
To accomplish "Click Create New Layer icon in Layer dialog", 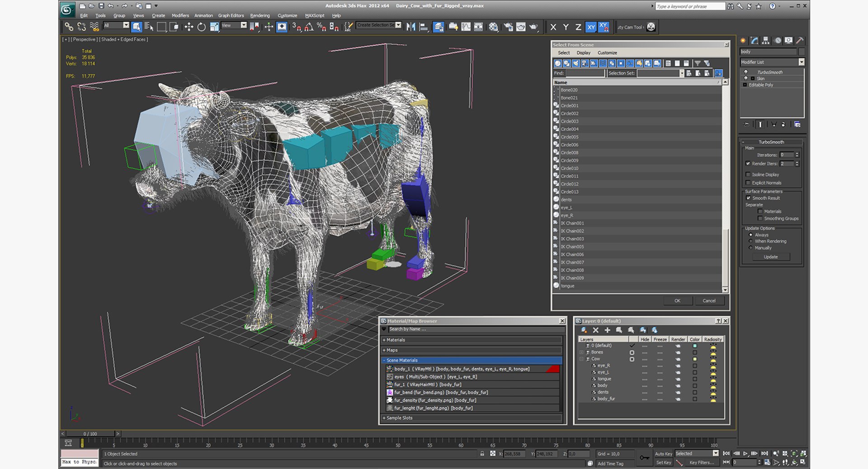I will 584,330.
